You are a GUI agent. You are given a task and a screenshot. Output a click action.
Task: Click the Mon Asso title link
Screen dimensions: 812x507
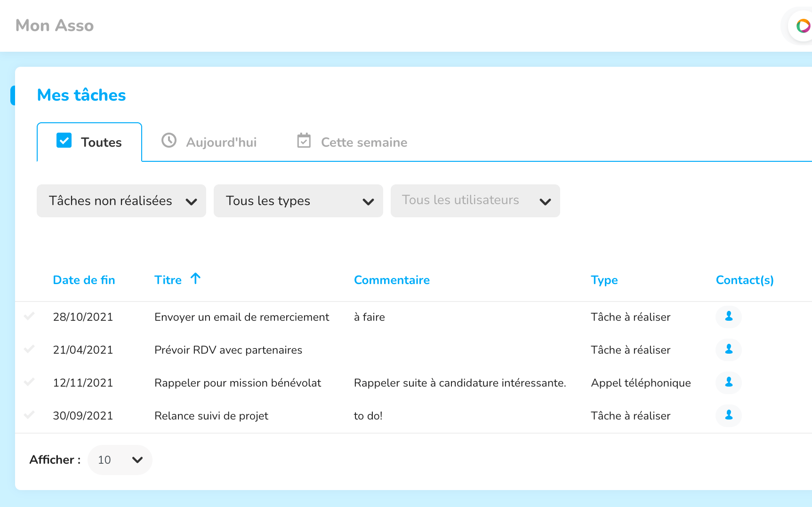pos(55,25)
